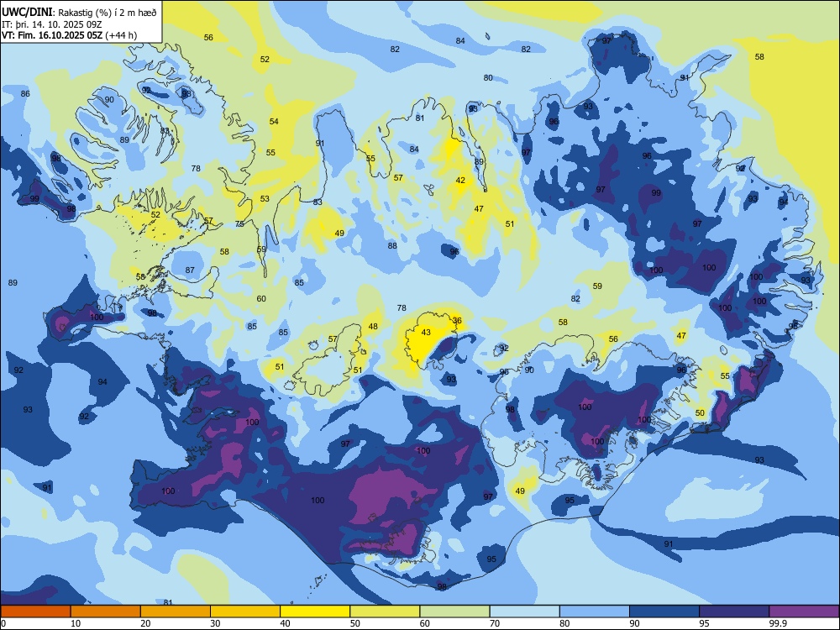Click the legend label "40"
The height and width of the screenshot is (630, 840).
click(x=285, y=623)
